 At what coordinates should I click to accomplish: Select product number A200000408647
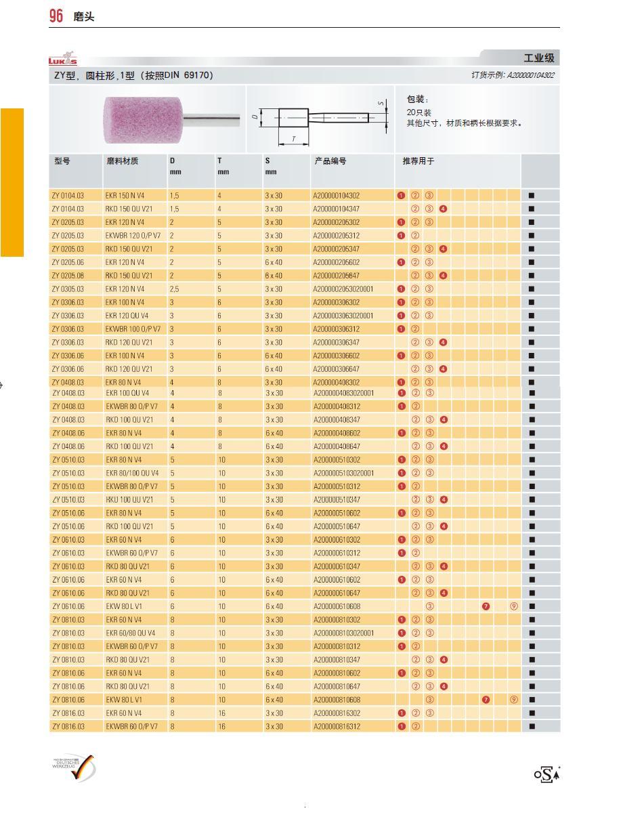pos(337,446)
